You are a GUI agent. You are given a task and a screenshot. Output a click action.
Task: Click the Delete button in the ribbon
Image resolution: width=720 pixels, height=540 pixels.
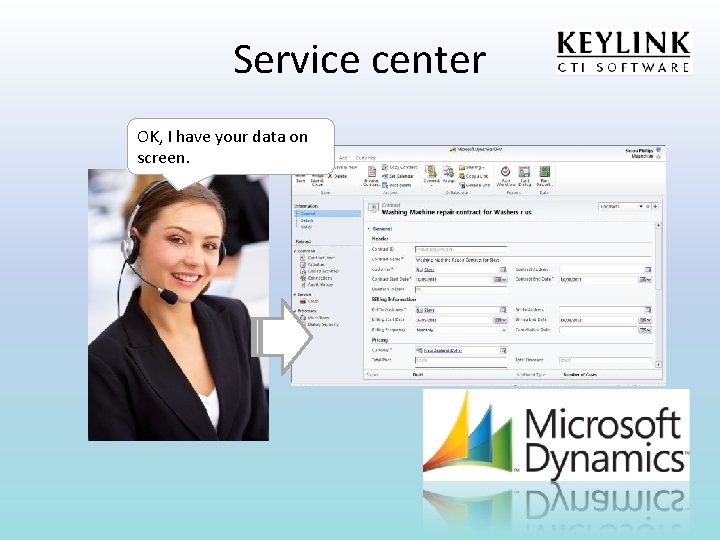click(337, 176)
